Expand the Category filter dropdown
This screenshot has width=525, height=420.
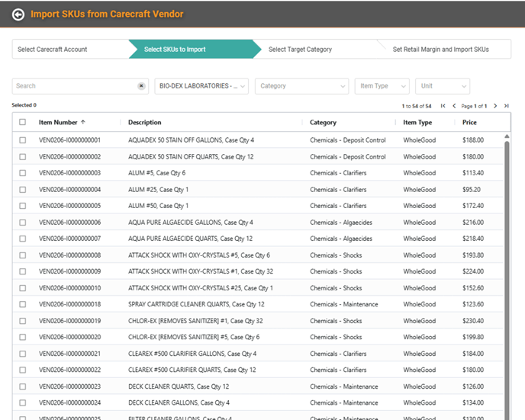[x=301, y=86]
